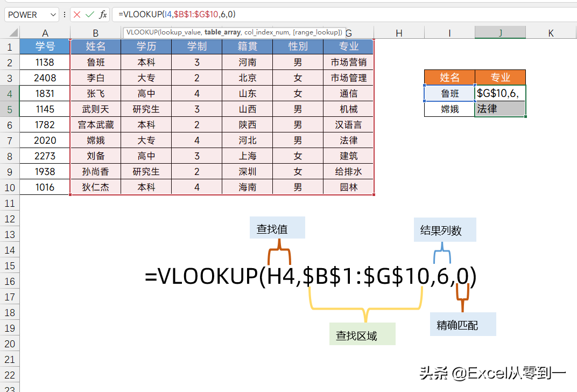Click the name cell 武则天
Screen dimensions: 577x392
(95, 109)
